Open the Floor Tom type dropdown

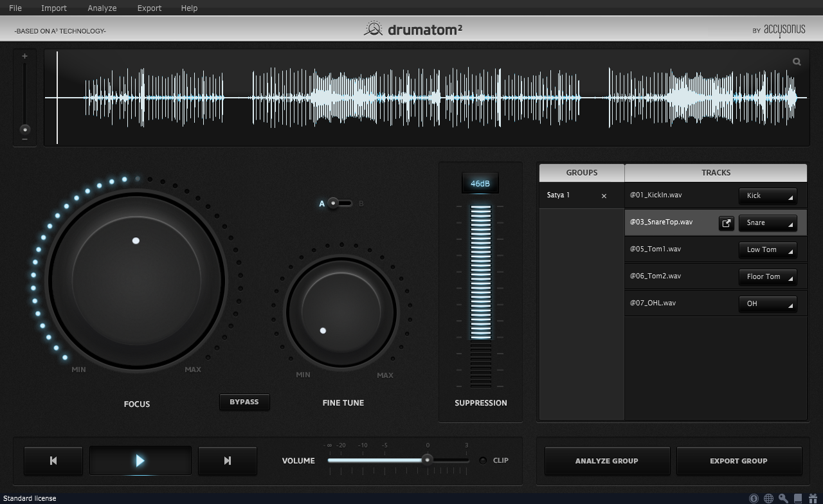point(768,277)
